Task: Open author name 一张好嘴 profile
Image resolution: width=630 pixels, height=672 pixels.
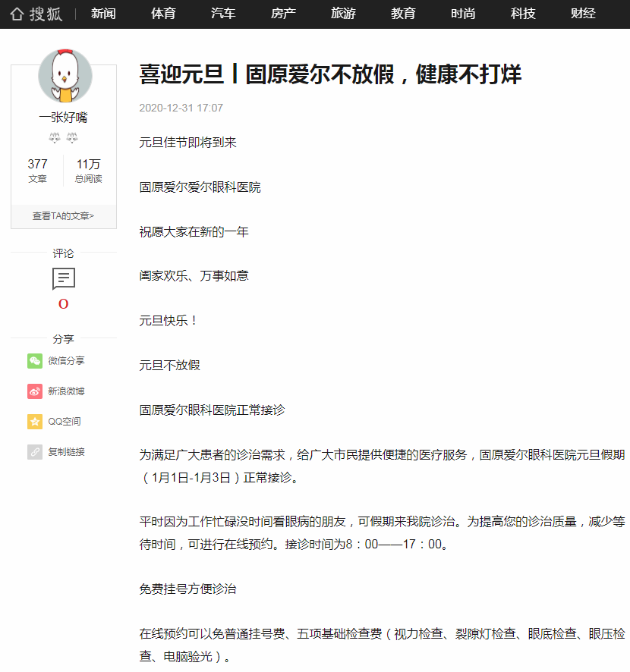Action: [63, 117]
